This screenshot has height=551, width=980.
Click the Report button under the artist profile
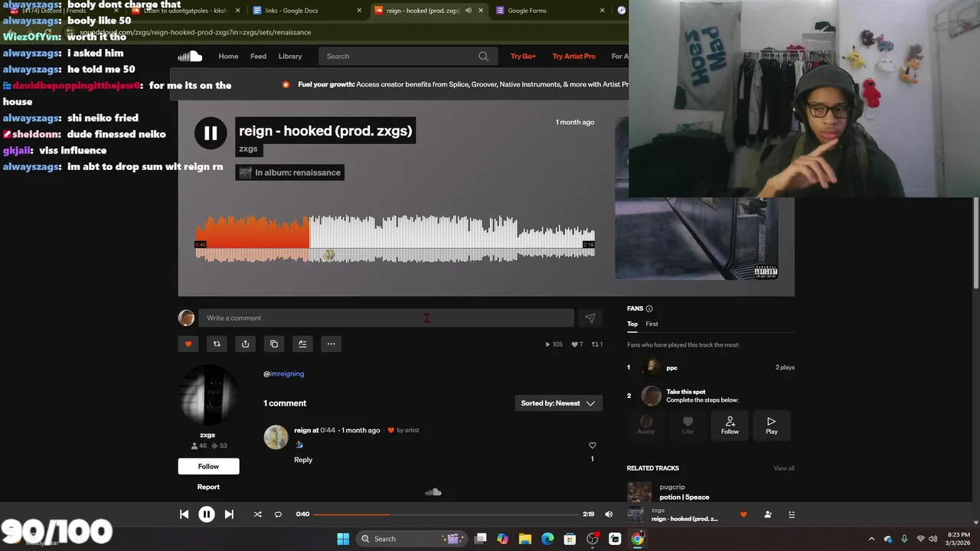click(x=208, y=487)
